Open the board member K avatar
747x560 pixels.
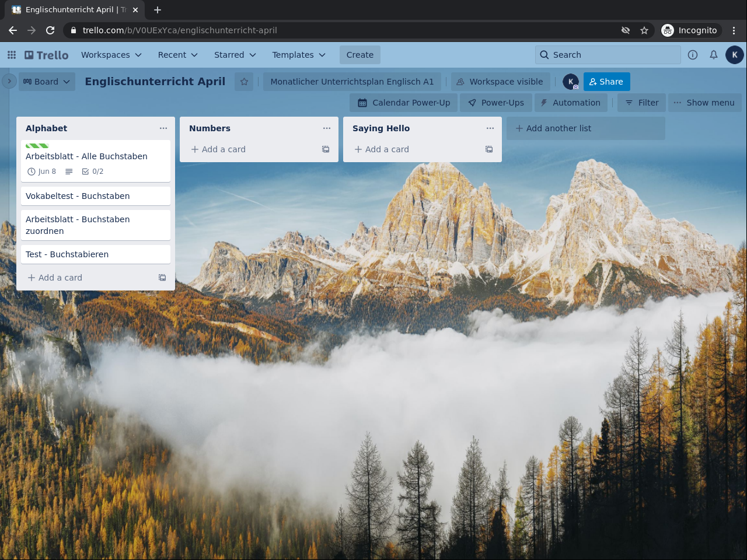click(x=571, y=82)
